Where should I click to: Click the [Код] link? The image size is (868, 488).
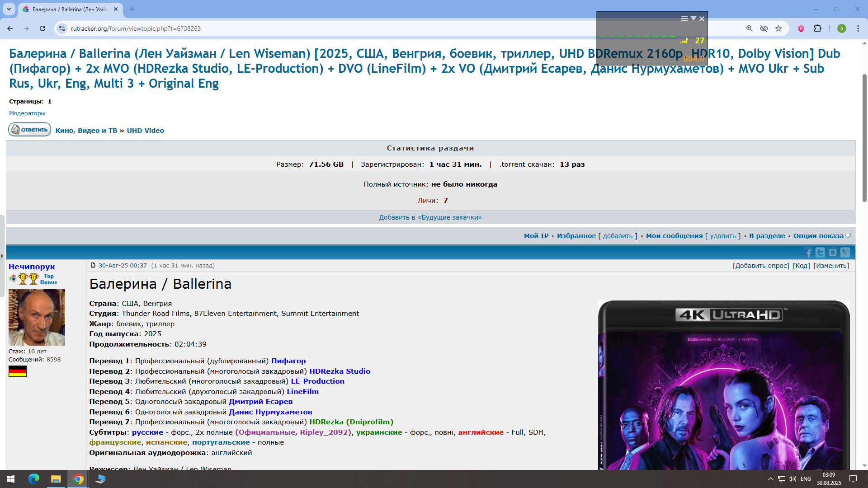802,266
